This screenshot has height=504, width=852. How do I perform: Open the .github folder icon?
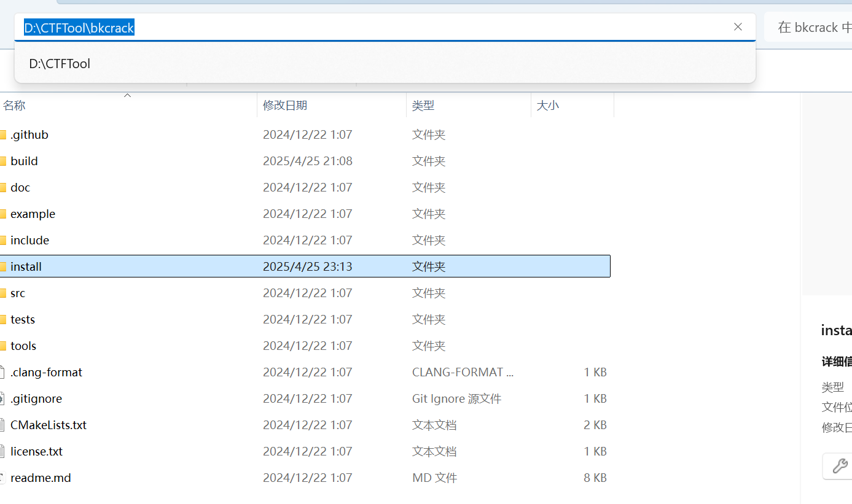click(6, 134)
